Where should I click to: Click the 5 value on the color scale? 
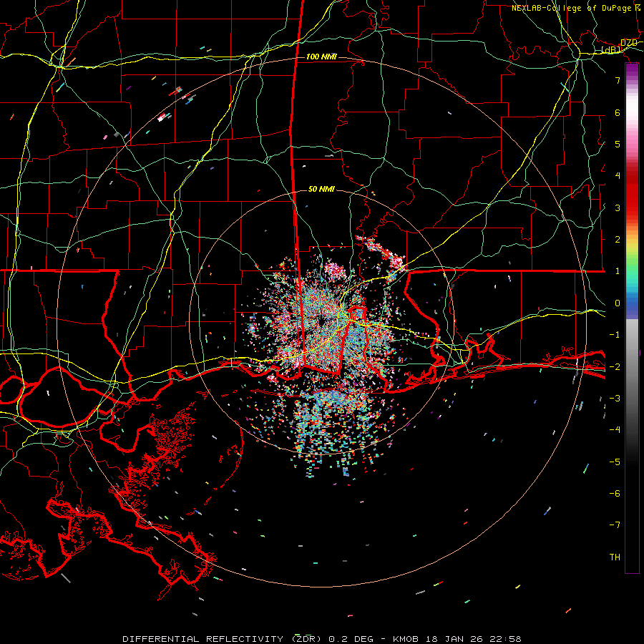(x=618, y=144)
